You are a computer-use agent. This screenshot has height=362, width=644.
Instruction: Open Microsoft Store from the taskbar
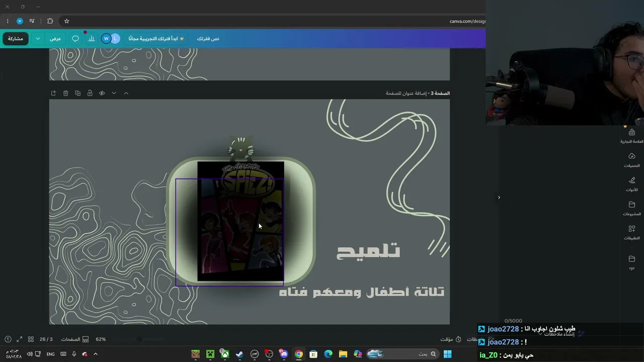(x=313, y=354)
